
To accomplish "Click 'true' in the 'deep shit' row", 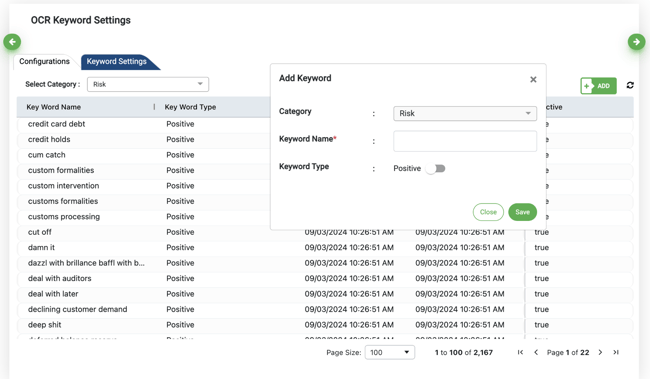I will [x=541, y=325].
